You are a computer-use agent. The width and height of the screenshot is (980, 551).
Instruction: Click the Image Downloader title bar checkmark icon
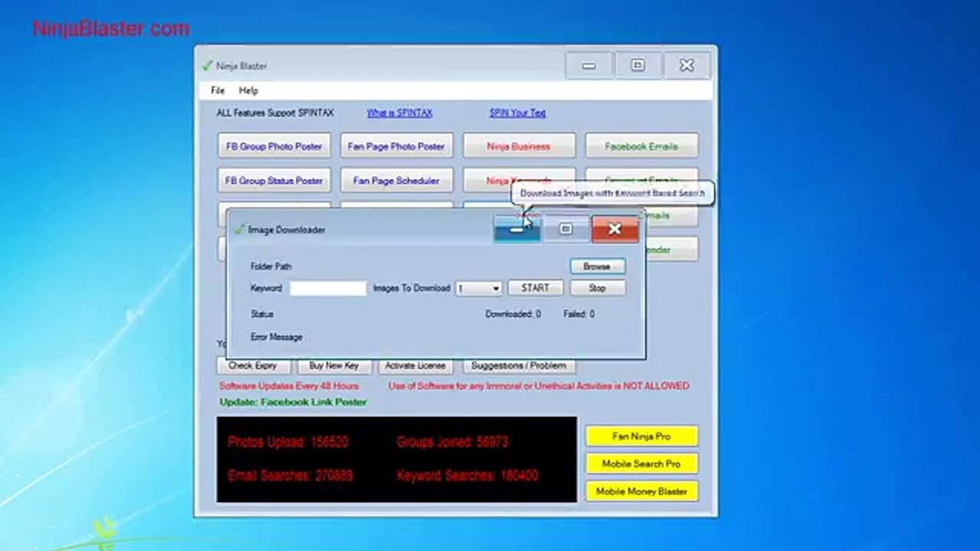[240, 229]
